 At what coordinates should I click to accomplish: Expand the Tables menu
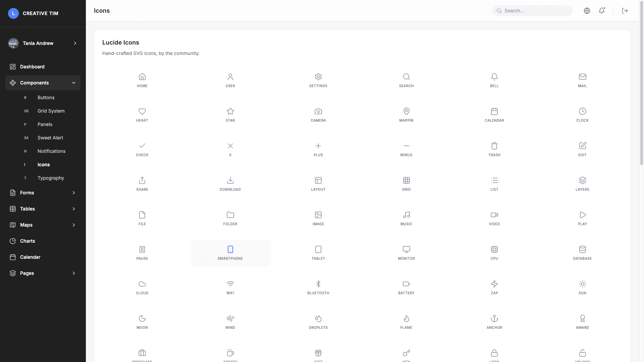(43, 209)
